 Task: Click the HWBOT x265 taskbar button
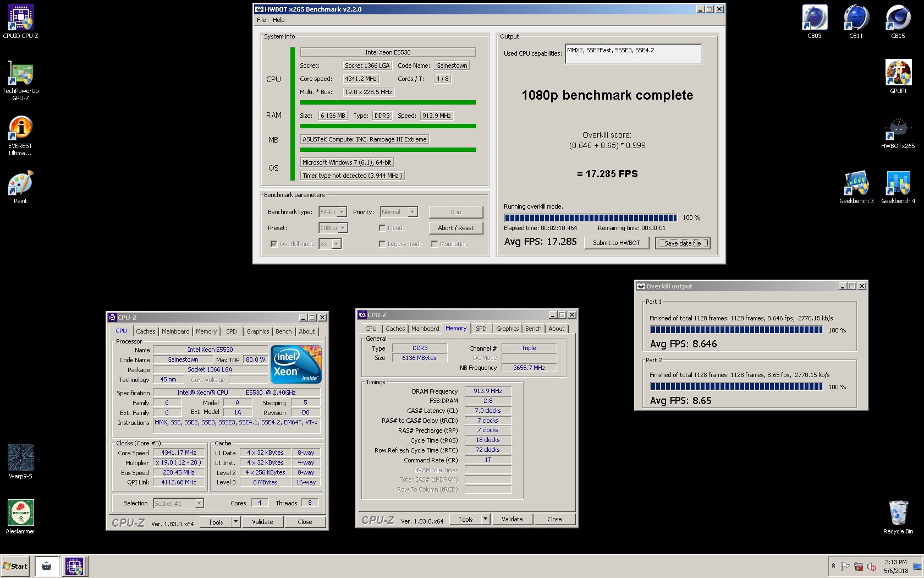(47, 566)
